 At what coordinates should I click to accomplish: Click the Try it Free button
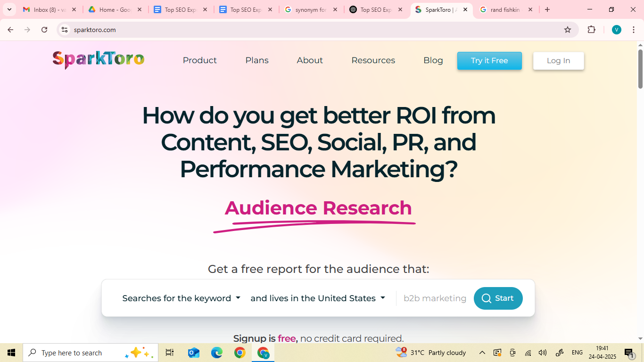point(489,61)
